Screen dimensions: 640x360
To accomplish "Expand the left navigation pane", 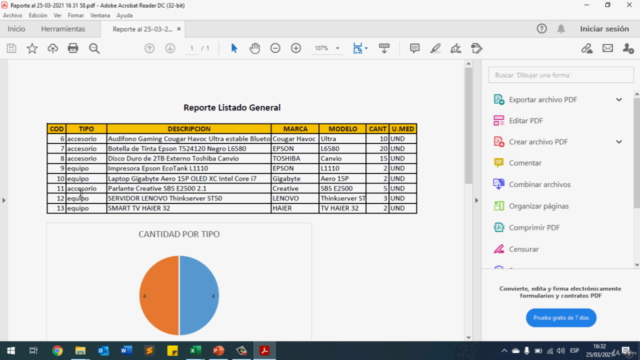I will pos(4,200).
